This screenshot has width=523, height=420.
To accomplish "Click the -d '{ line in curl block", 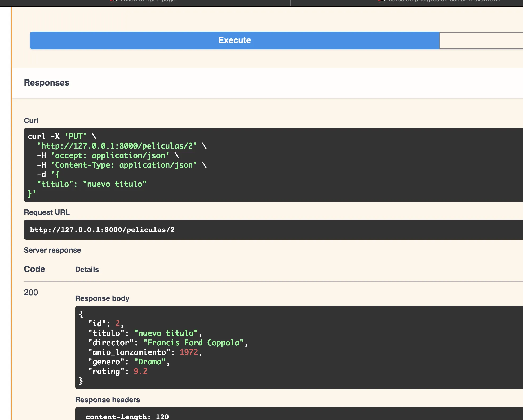I will click(48, 175).
